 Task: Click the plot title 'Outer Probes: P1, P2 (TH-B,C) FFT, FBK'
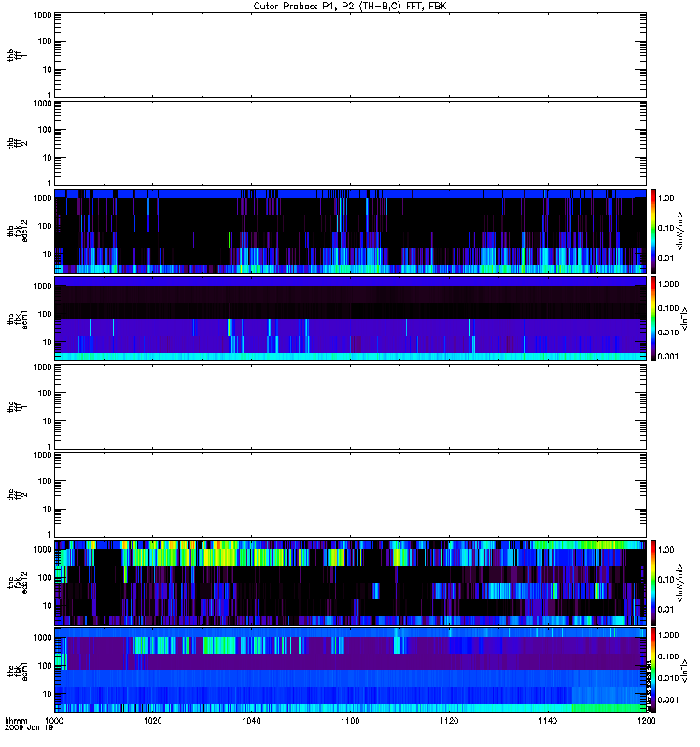pyautogui.click(x=350, y=7)
